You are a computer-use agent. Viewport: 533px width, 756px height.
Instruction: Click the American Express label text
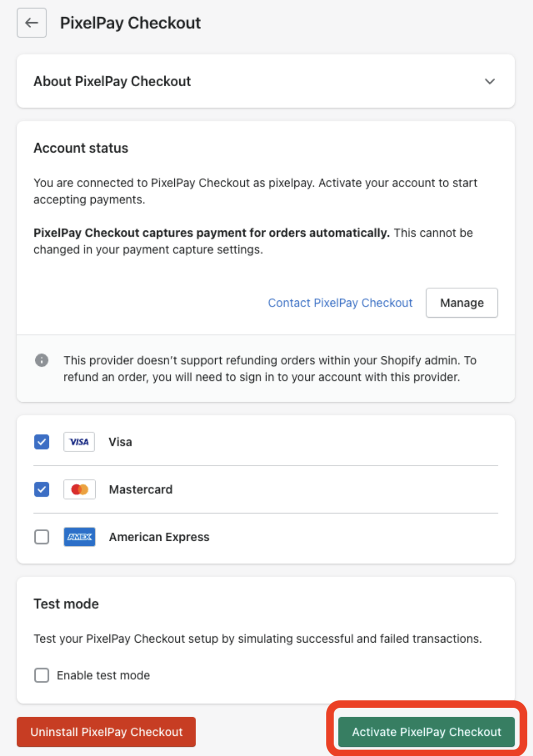point(159,537)
